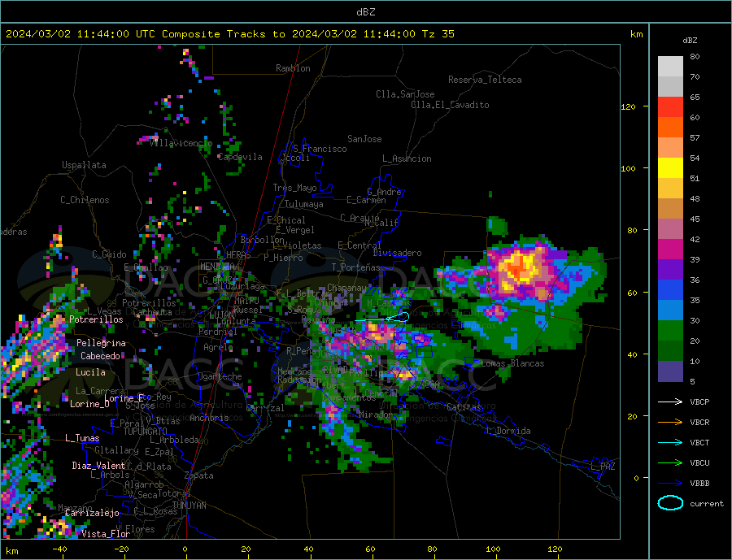Click the legend value '51'
Image resolution: width=732 pixels, height=560 pixels.
tap(695, 178)
